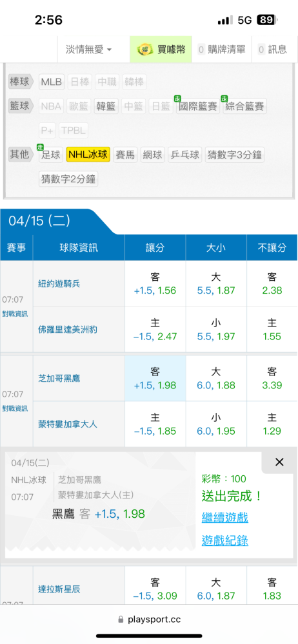Open 對戰資訊 for Rangers vs Panthers
Screen dimensions: 298x644
[x=15, y=314]
